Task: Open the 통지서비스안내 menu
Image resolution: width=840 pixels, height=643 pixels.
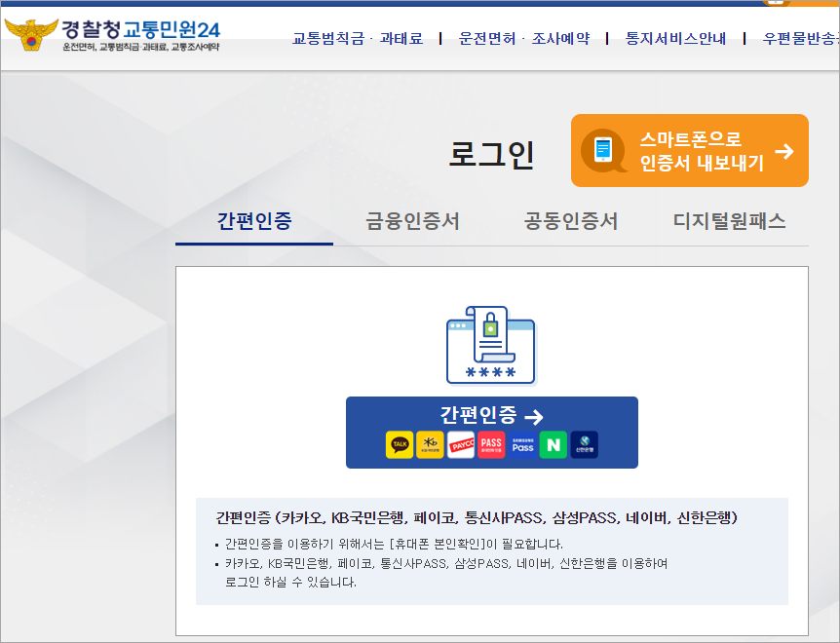Action: pyautogui.click(x=675, y=39)
